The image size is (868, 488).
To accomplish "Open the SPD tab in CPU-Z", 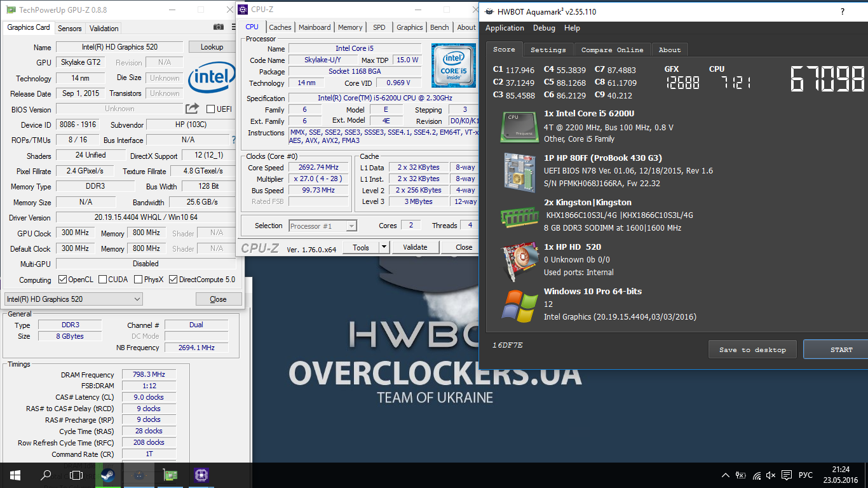I will [x=379, y=27].
